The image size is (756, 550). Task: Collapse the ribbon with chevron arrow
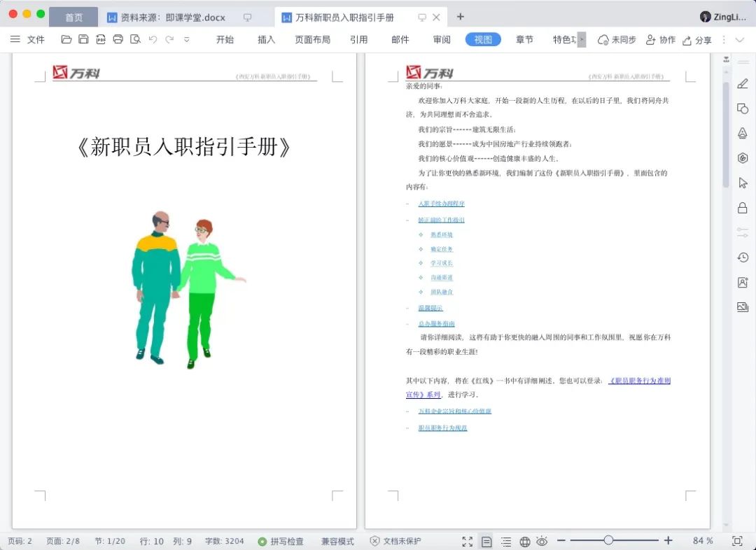pos(740,39)
